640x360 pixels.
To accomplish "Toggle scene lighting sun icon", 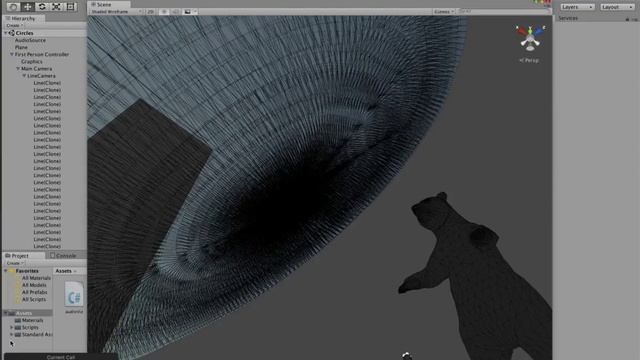I will pyautogui.click(x=164, y=12).
